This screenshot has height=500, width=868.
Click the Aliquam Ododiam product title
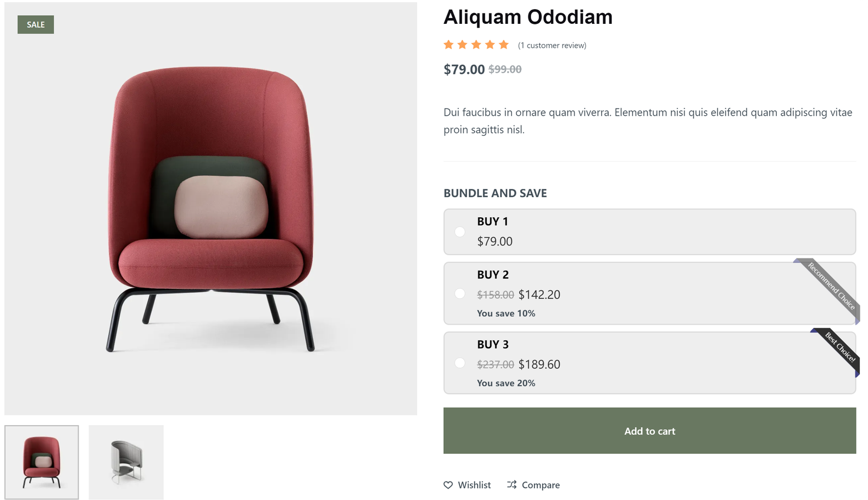tap(528, 17)
